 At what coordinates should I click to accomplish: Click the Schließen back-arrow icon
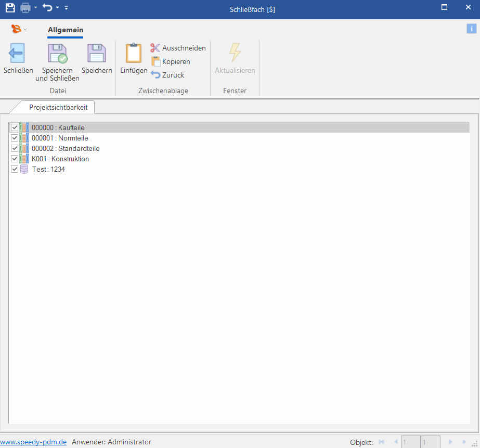[18, 54]
